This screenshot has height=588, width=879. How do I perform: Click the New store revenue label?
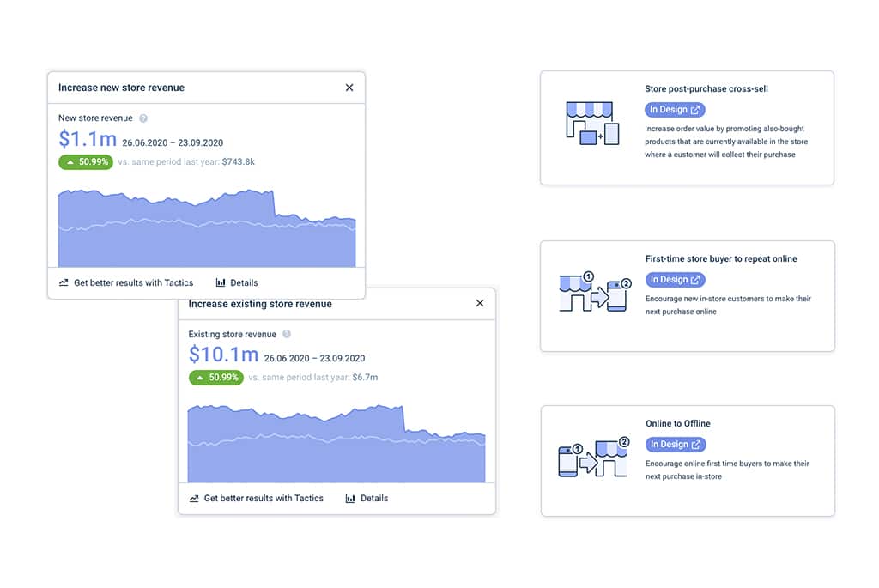(95, 118)
